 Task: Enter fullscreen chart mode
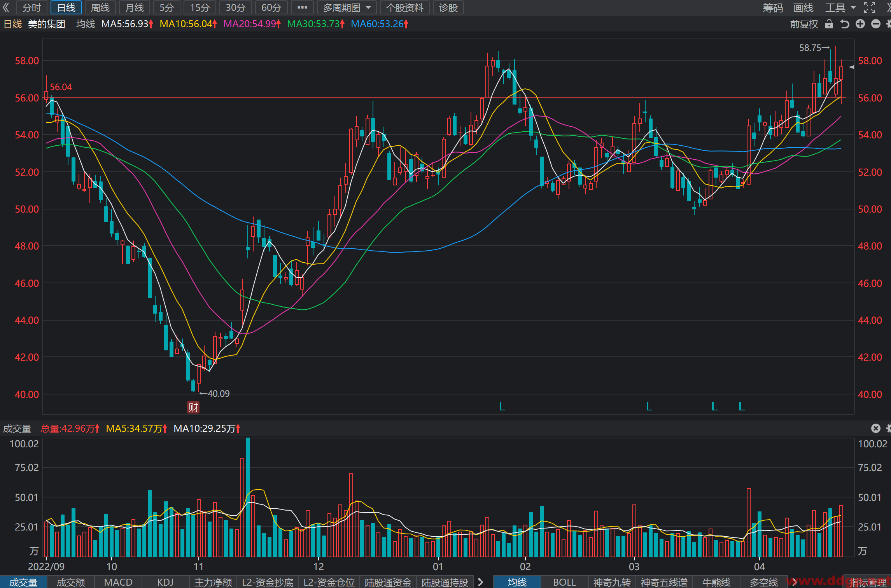[x=870, y=7]
